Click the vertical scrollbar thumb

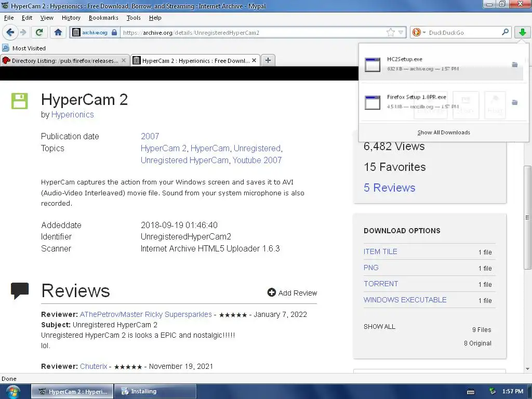tap(527, 217)
